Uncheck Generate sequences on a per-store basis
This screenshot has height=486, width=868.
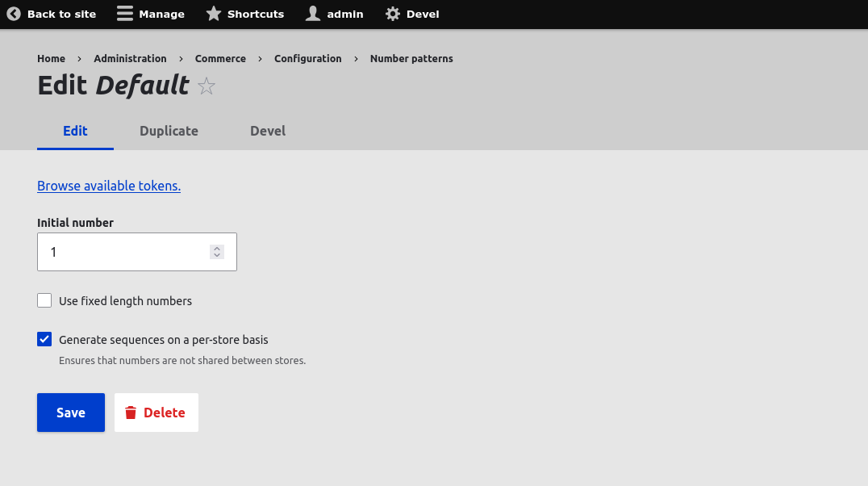coord(44,339)
